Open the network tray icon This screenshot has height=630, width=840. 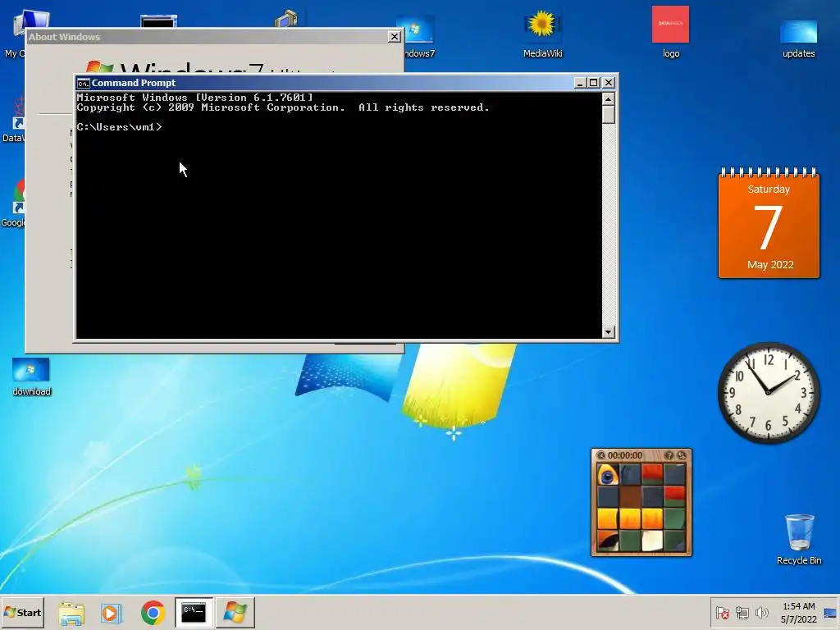coord(742,612)
